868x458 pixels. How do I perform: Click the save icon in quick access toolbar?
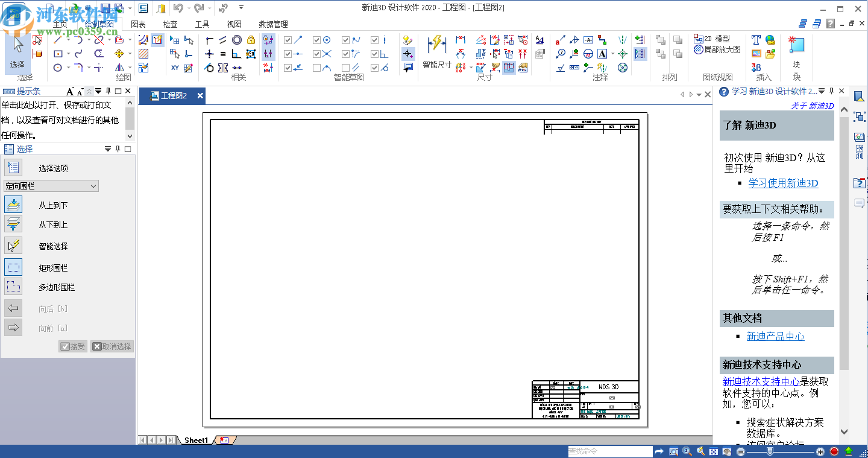[105, 8]
